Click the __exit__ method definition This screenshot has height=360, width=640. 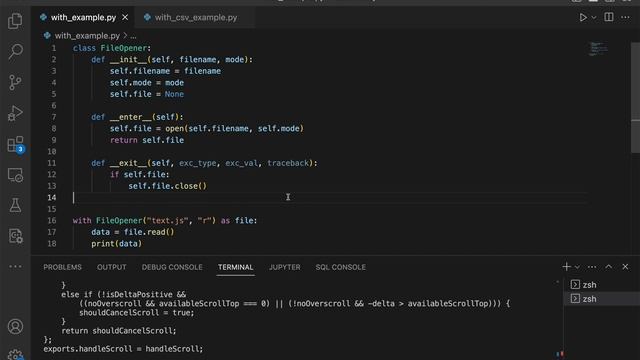coord(204,163)
